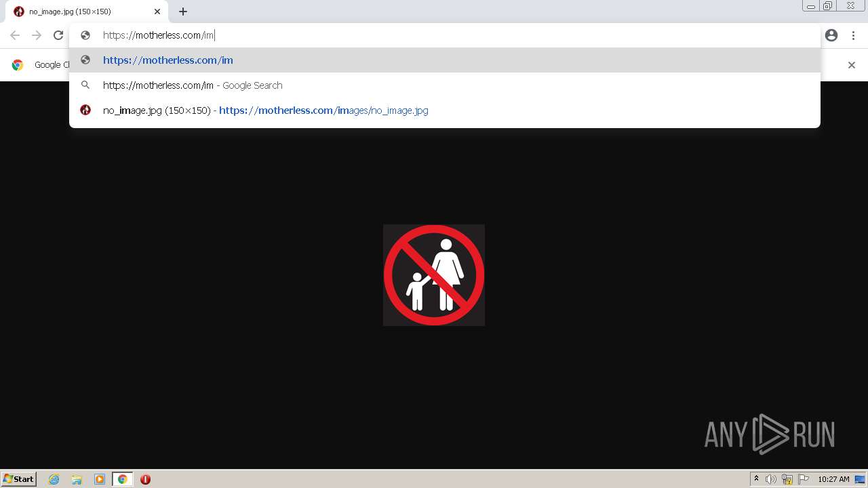
Task: Open the Action Center flag icon
Action: pos(804,479)
